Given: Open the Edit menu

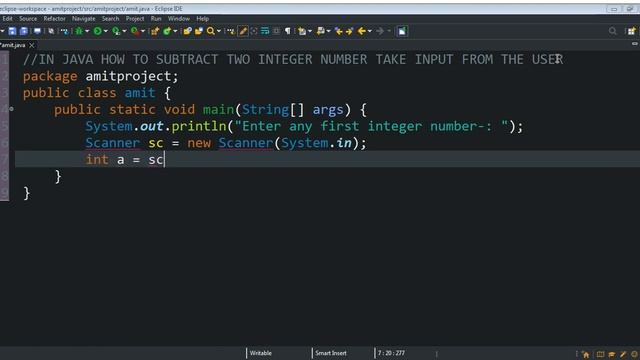Looking at the screenshot, I should 7,19.
